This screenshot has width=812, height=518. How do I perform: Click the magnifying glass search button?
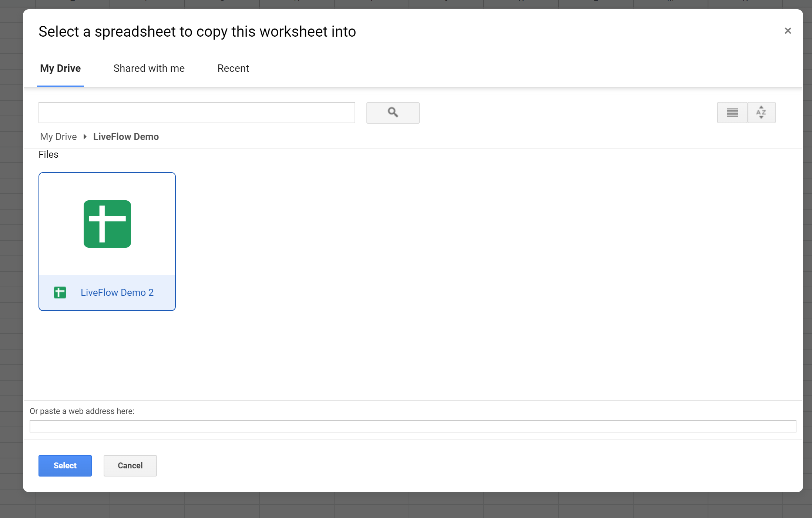click(x=393, y=113)
